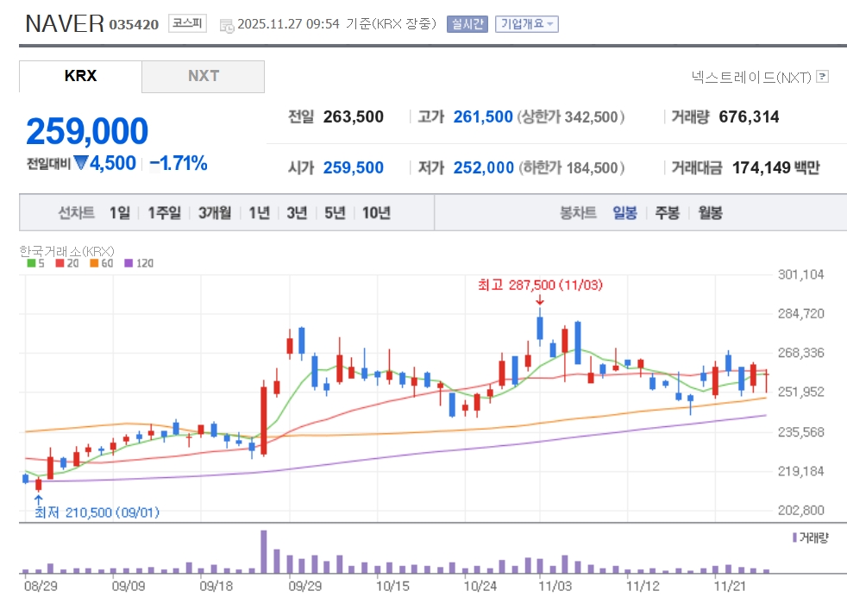Open the 넥스트레이드(NXT) link
This screenshot has width=847, height=616.
[x=751, y=77]
